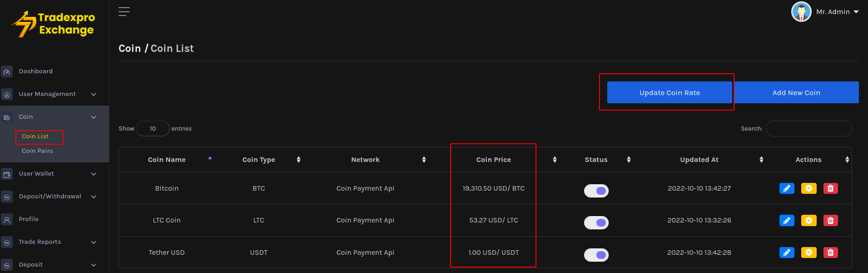868x273 pixels.
Task: Edit LTC Coin with the pencil icon
Action: pos(786,221)
